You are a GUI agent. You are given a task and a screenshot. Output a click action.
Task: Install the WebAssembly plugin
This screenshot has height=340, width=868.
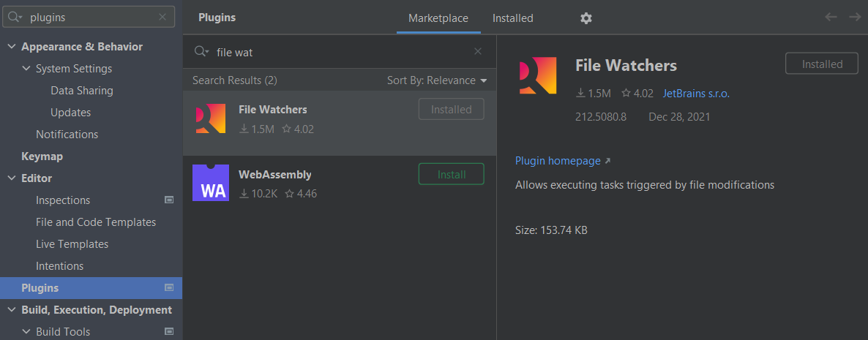click(x=451, y=175)
